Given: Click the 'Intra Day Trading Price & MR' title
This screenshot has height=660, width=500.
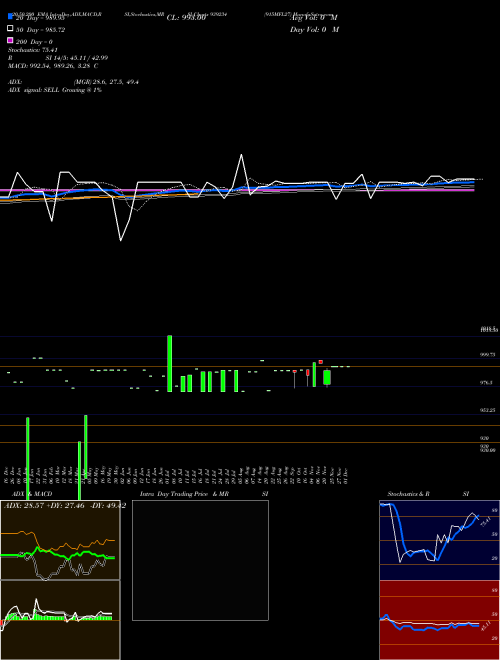Looking at the screenshot, I should (184, 494).
